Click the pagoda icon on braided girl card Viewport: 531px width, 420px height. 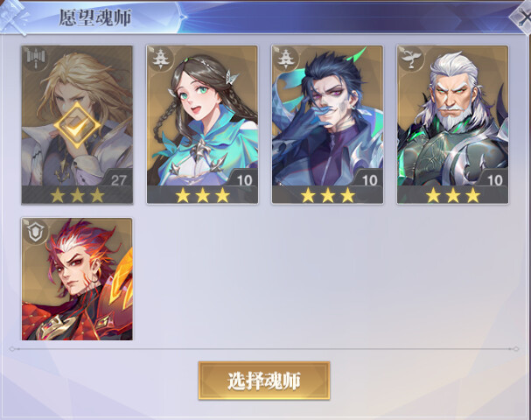161,59
